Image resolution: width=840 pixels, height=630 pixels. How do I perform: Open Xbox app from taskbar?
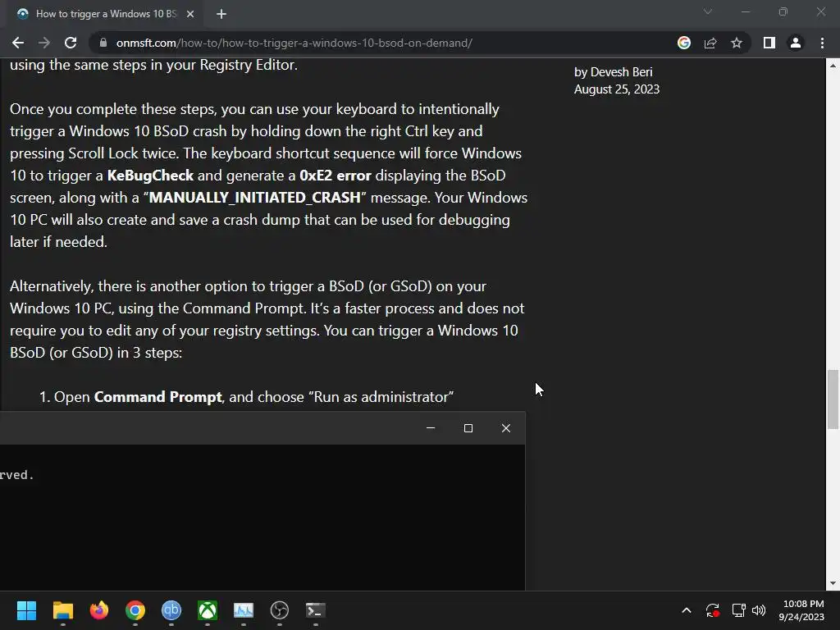point(208,610)
